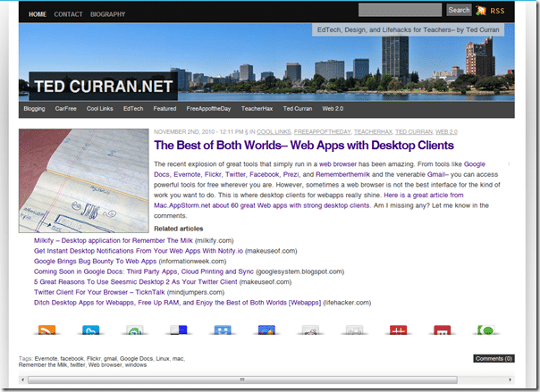This screenshot has width=540, height=392.
Task: Click TED CURRAN in the post meta line
Action: click(414, 131)
